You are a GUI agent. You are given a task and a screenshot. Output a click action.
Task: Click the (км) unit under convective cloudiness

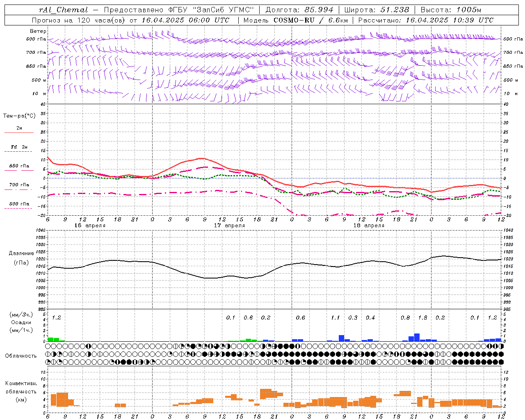coord(21,399)
